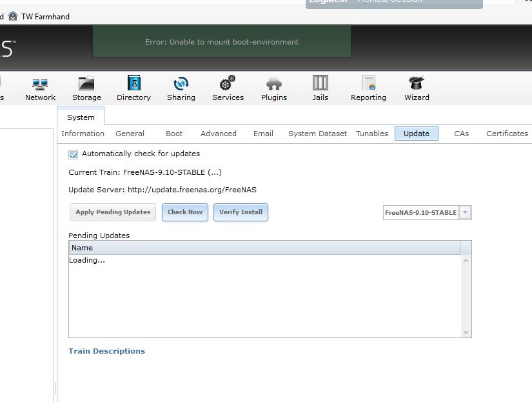The image size is (532, 402).
Task: Dismiss the boot-environment error banner
Action: (222, 41)
